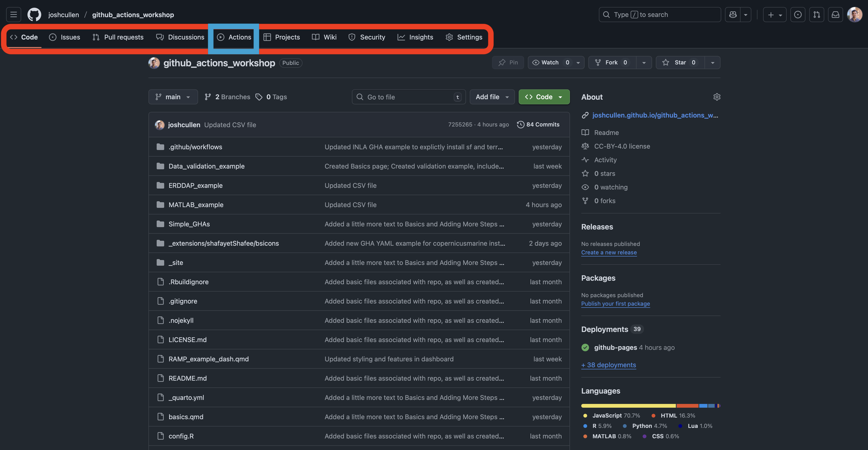Open Copilot chat icon in header
Image resolution: width=868 pixels, height=450 pixels.
click(x=733, y=15)
